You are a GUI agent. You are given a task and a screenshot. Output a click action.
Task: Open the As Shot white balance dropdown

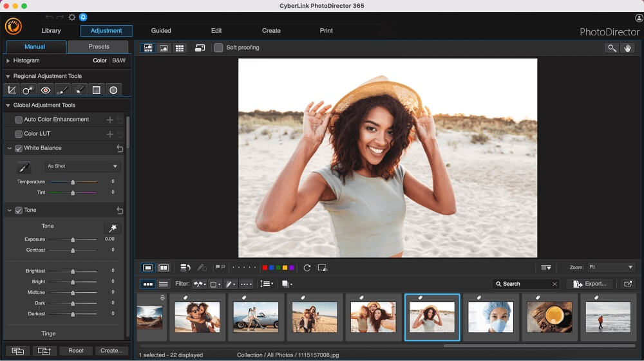pyautogui.click(x=83, y=166)
